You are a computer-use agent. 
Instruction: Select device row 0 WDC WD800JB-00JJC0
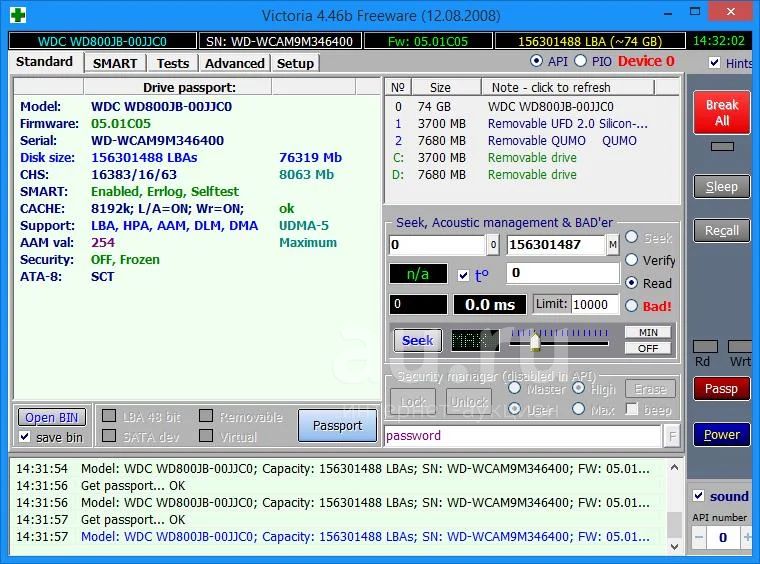533,107
